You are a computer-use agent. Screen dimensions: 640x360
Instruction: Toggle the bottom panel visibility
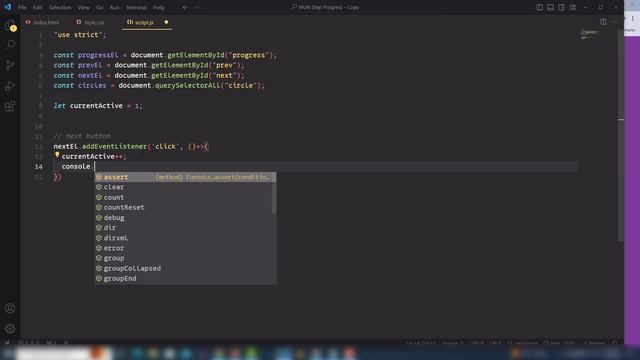tap(550, 7)
